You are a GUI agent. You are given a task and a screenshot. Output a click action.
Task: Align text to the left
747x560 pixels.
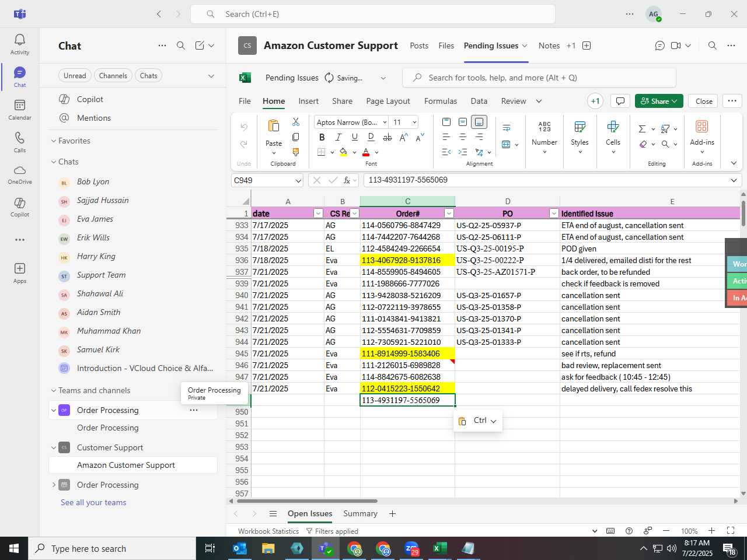coord(446,137)
